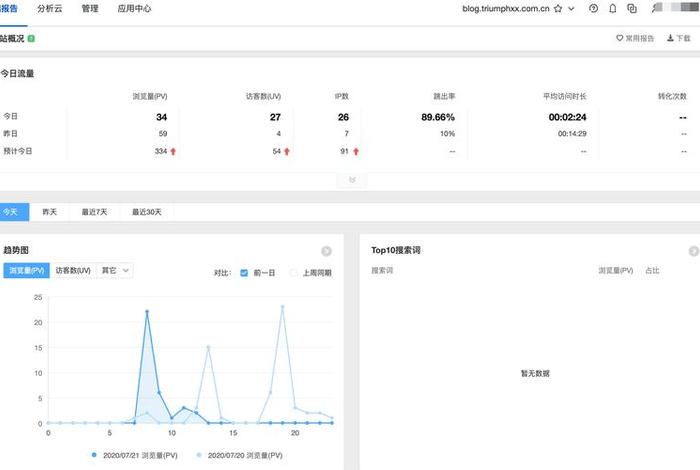Image resolution: width=700 pixels, height=470 pixels.
Task: Click yesterday's PV value 59
Action: [163, 133]
